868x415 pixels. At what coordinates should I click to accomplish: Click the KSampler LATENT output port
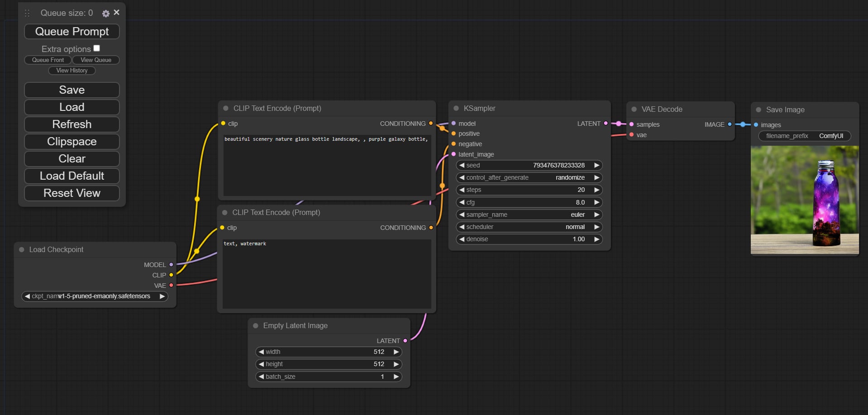click(606, 123)
